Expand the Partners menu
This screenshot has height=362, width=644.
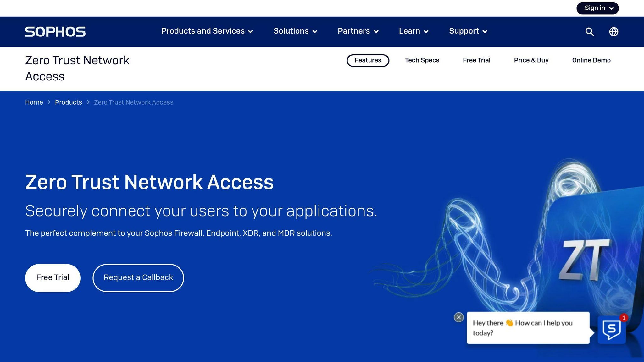pyautogui.click(x=358, y=31)
